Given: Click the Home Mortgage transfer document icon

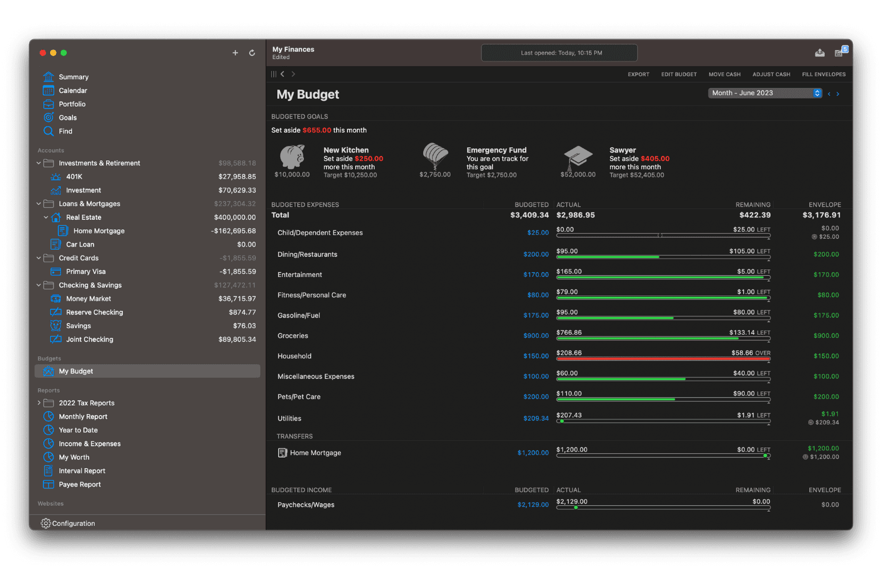Looking at the screenshot, I should tap(282, 453).
